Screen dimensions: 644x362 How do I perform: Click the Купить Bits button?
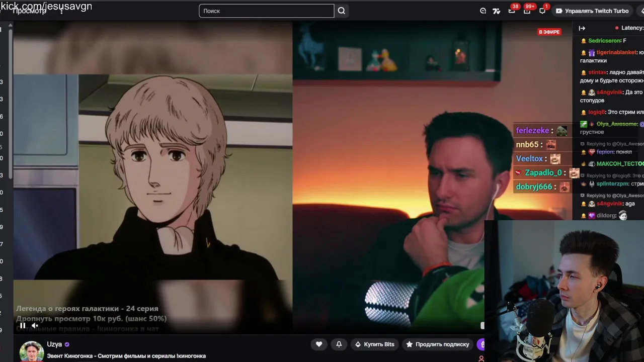click(x=374, y=344)
